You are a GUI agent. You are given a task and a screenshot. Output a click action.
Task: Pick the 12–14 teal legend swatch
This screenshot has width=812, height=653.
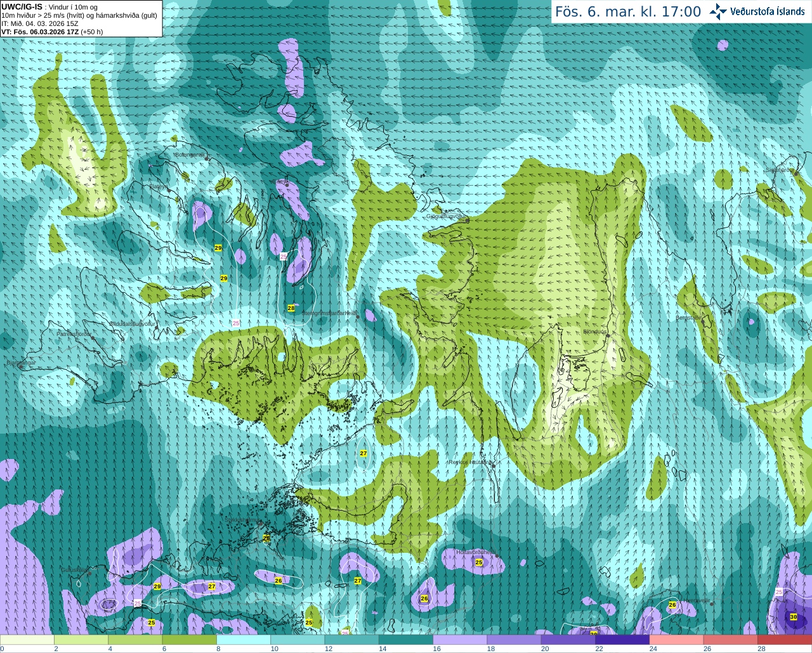click(352, 639)
